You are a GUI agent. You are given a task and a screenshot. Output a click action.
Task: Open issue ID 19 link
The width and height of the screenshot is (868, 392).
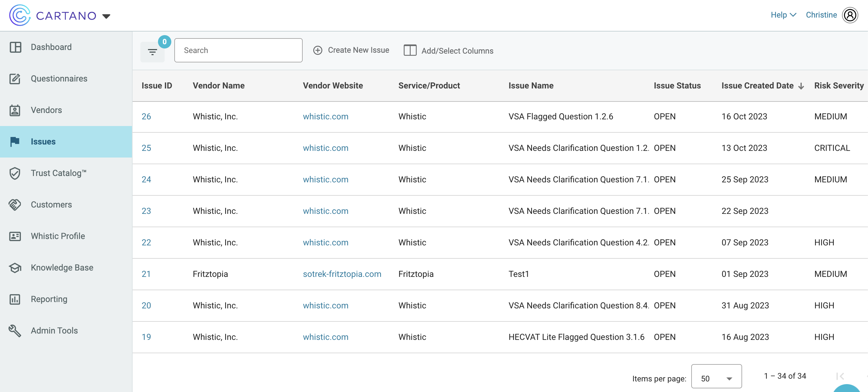point(146,337)
